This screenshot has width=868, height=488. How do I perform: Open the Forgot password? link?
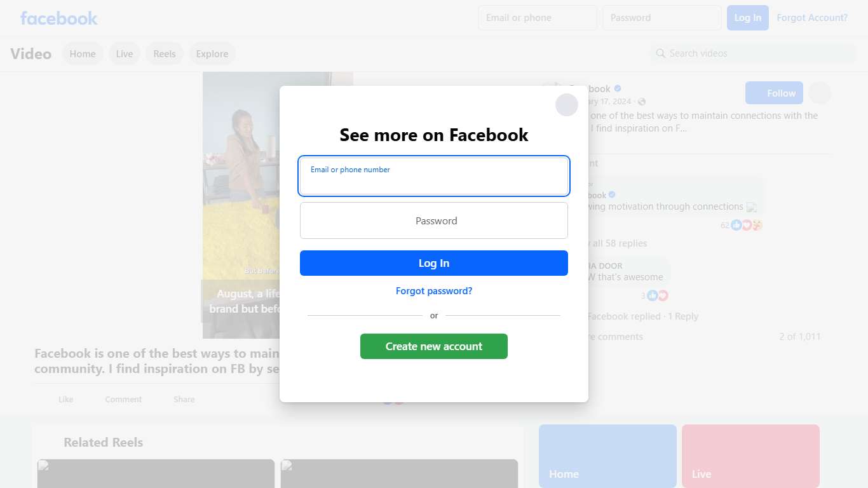click(x=434, y=291)
